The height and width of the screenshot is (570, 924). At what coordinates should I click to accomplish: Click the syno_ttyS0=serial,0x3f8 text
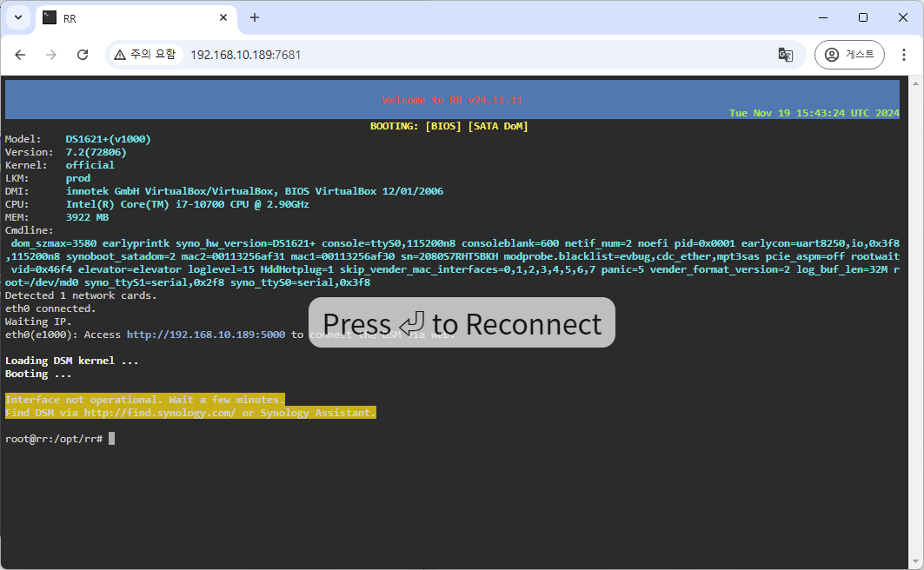tap(301, 282)
